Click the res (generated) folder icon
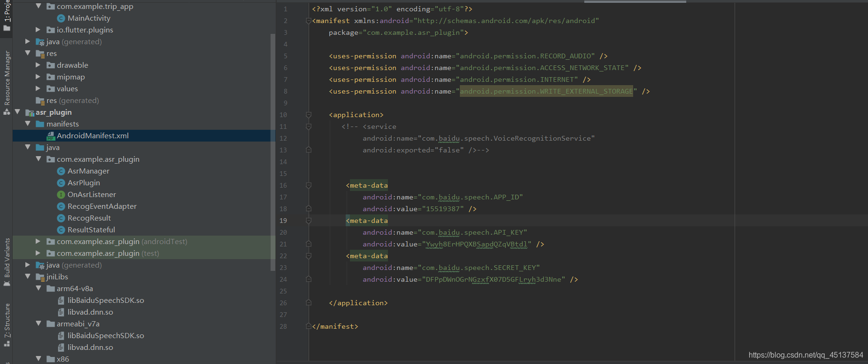The image size is (868, 364). [x=40, y=101]
